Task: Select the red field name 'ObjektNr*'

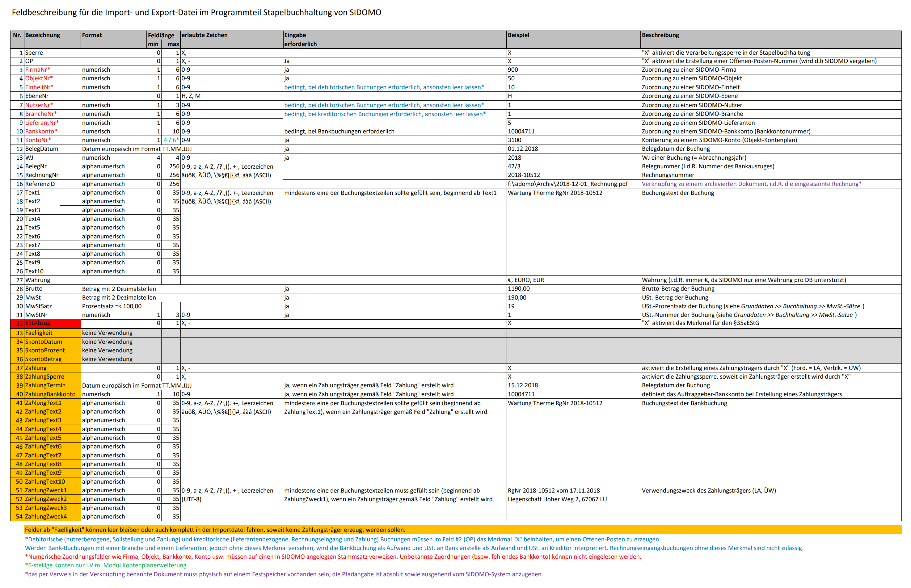Action: pos(39,78)
